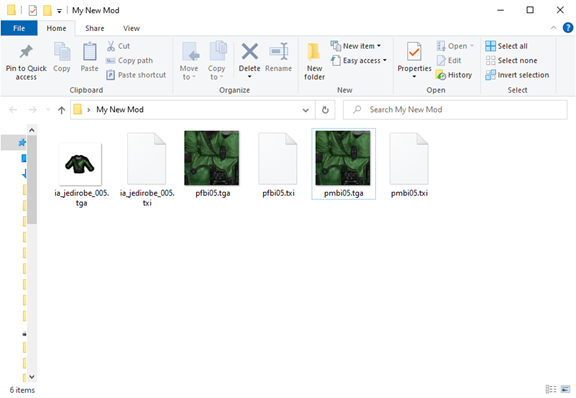This screenshot has height=398, width=576.
Task: Click the Search My New Mod field
Action: [455, 110]
